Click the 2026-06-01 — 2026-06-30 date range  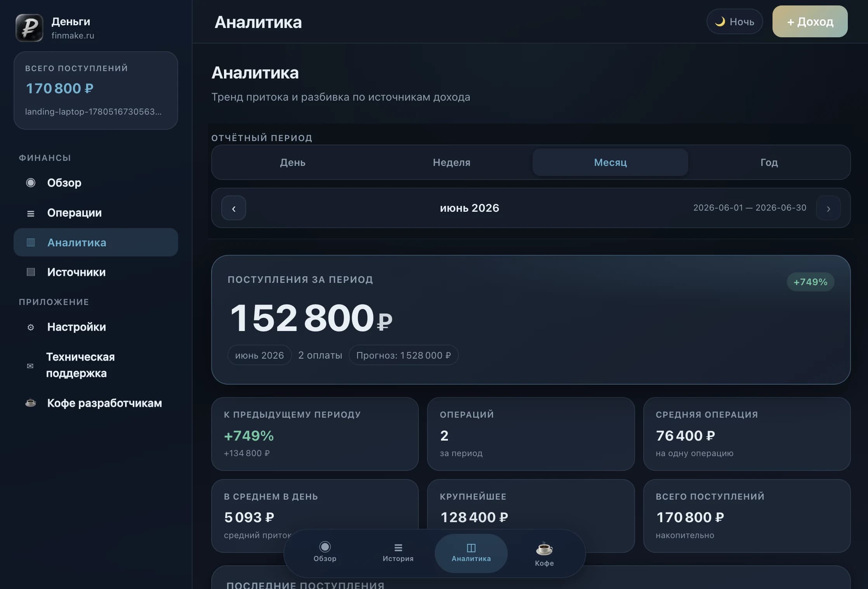click(750, 208)
